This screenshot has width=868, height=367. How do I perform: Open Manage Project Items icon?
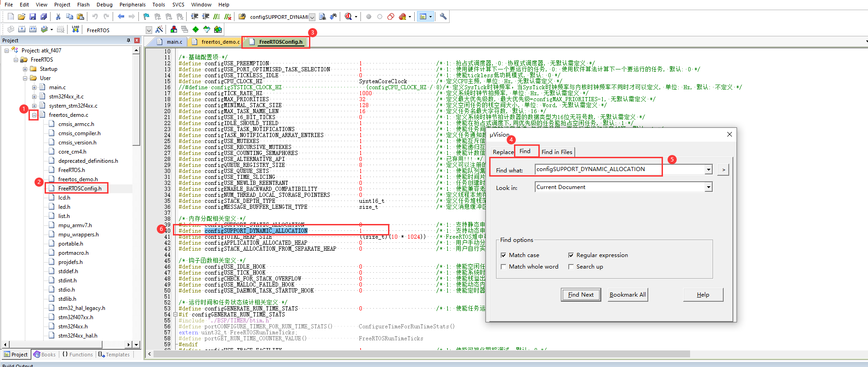[x=174, y=29]
